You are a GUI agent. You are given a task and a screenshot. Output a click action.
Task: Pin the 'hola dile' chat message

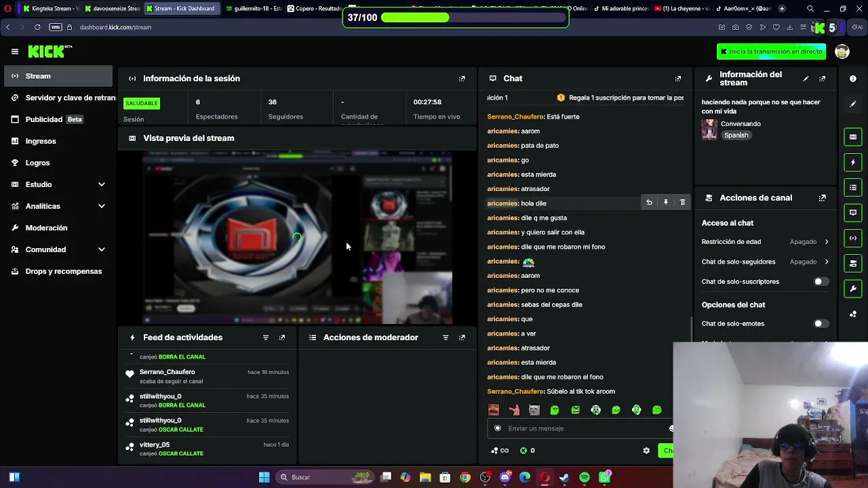tap(666, 202)
